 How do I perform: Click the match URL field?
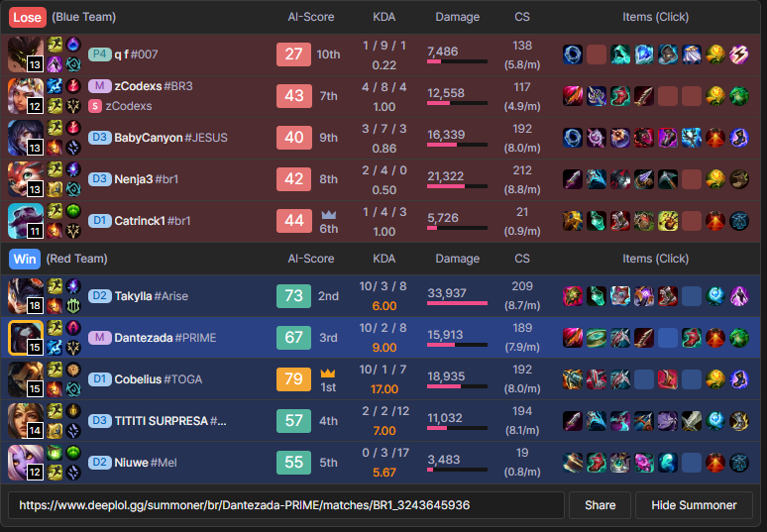click(286, 505)
